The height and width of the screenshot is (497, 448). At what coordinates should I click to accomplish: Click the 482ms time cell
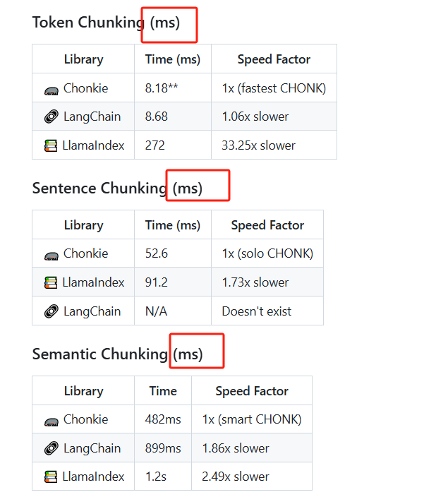pyautogui.click(x=163, y=419)
